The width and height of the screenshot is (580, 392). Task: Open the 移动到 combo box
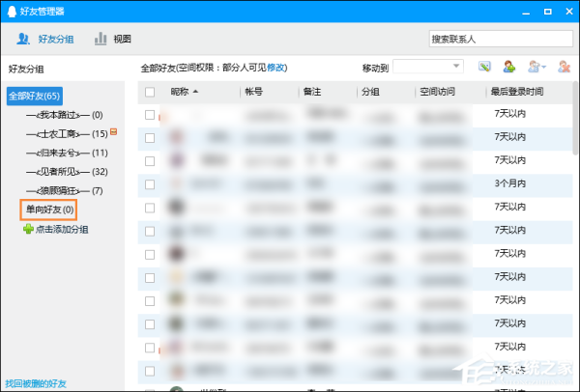[427, 67]
